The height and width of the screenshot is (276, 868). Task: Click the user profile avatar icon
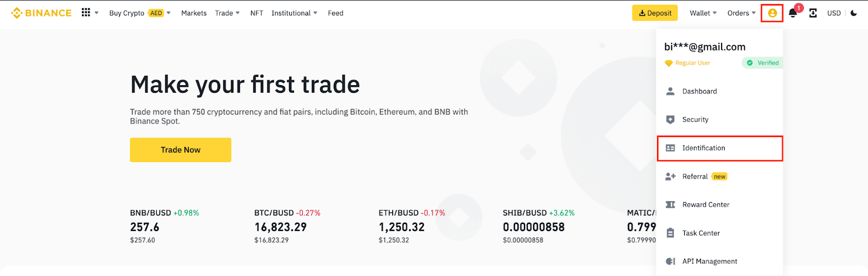click(772, 13)
